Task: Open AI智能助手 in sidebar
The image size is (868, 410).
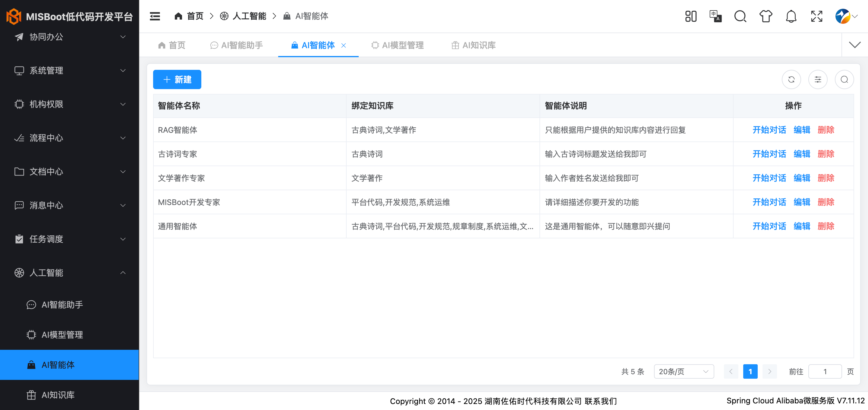Action: coord(69,304)
